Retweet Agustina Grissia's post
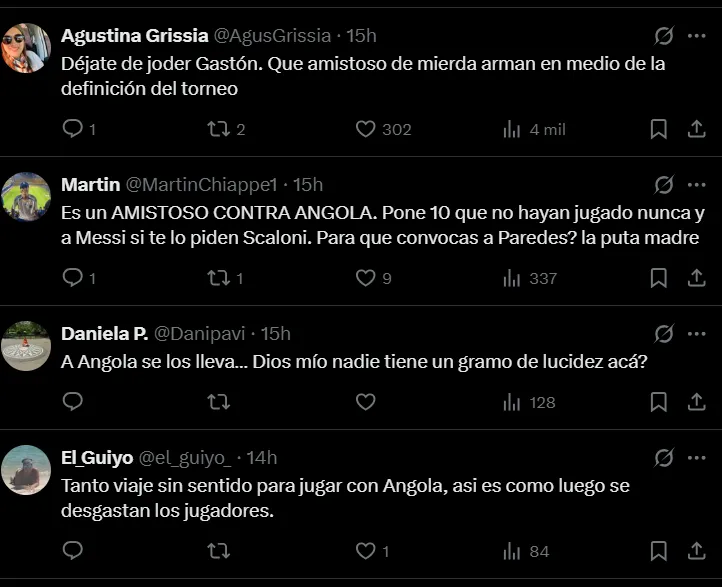The width and height of the screenshot is (722, 587). click(x=217, y=129)
